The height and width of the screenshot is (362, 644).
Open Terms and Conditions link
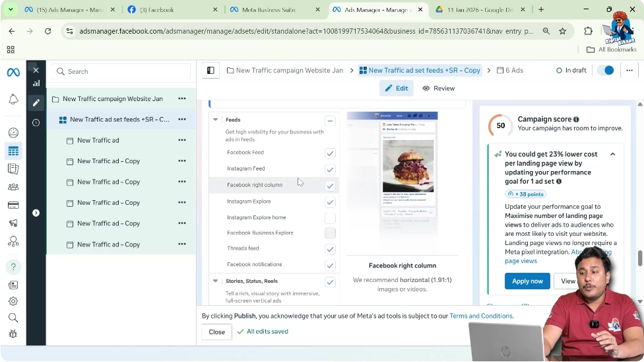click(x=482, y=316)
